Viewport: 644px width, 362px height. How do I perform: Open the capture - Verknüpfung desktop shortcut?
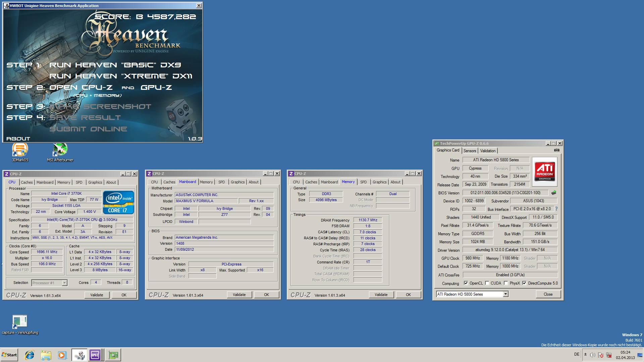[20, 324]
